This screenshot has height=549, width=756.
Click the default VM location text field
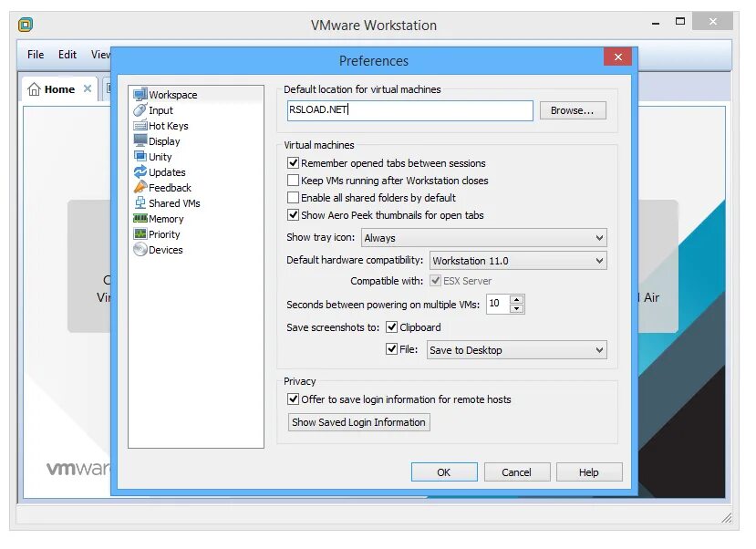click(409, 110)
